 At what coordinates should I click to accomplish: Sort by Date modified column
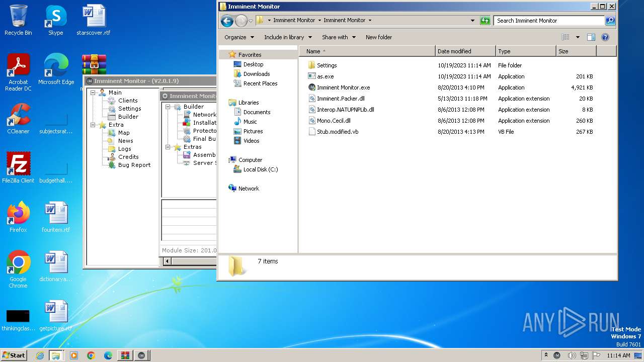pyautogui.click(x=465, y=51)
